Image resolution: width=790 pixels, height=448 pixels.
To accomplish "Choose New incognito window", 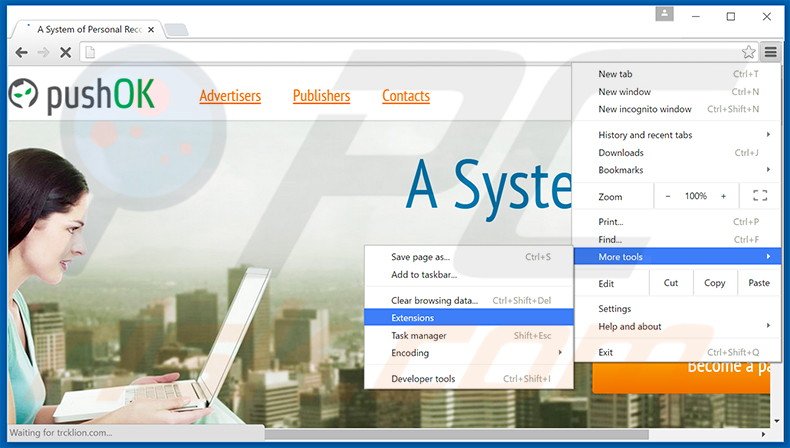I will (x=677, y=109).
